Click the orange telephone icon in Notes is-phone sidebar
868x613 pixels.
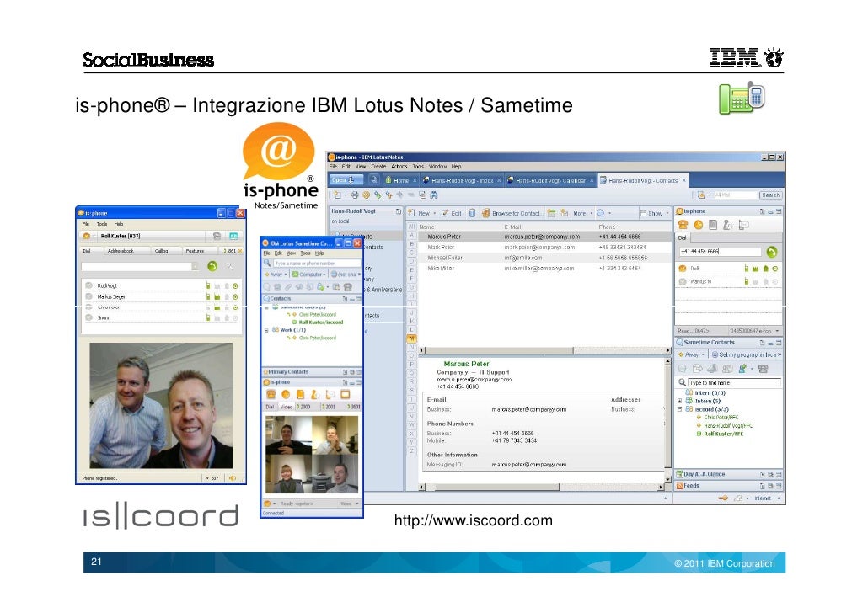683,225
